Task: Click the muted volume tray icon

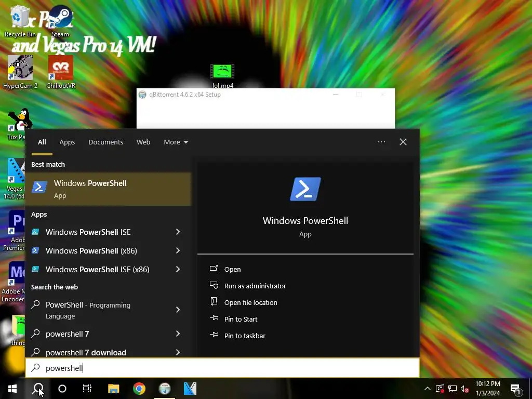Action: tap(465, 389)
